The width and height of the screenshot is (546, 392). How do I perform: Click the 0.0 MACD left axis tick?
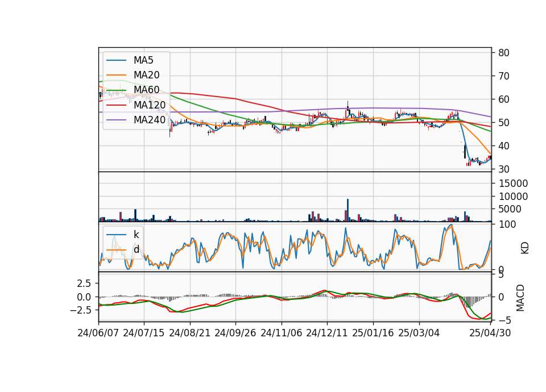[x=84, y=297]
